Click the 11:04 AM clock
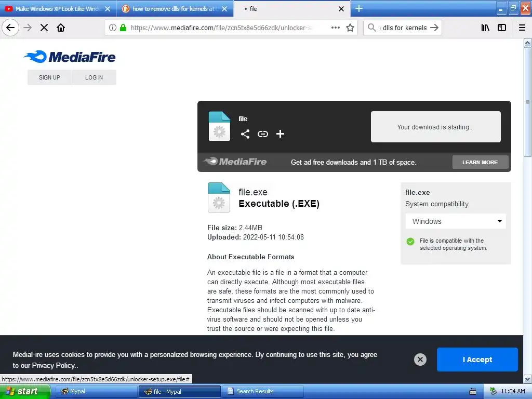 513,391
